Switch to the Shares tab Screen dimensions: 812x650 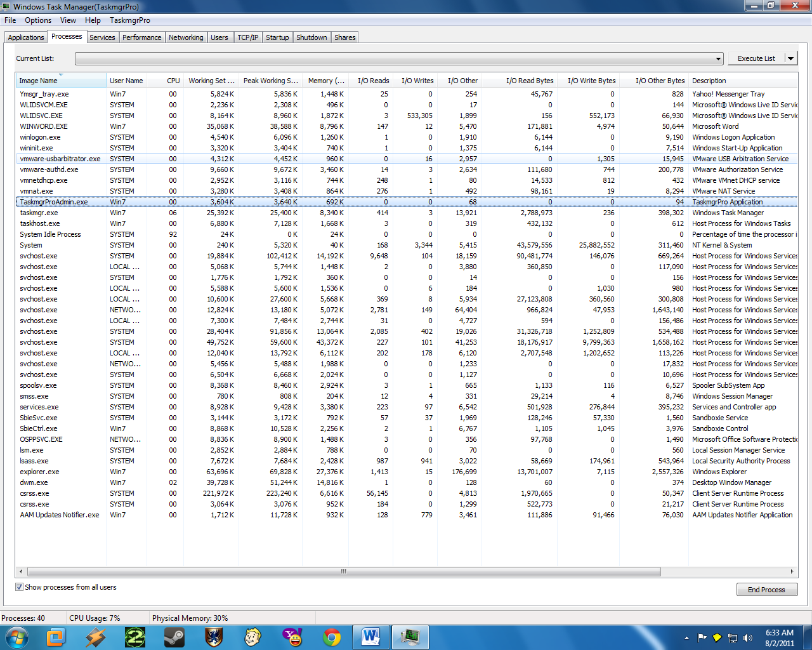click(345, 37)
